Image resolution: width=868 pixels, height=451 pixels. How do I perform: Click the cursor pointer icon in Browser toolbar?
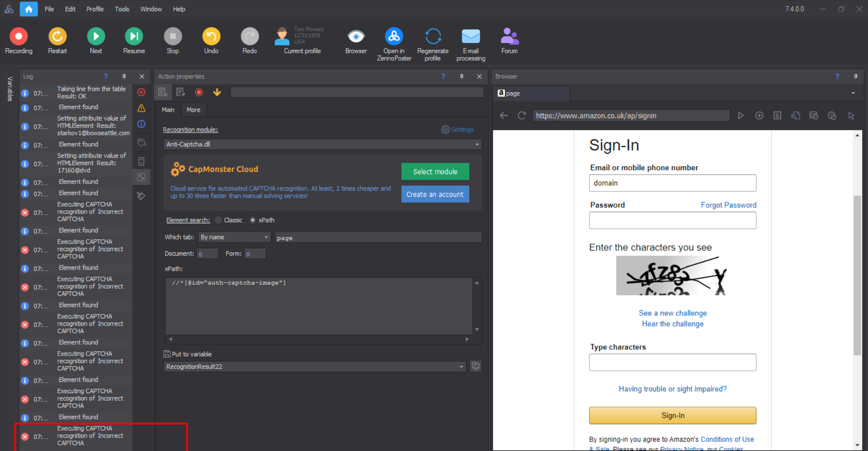[851, 116]
